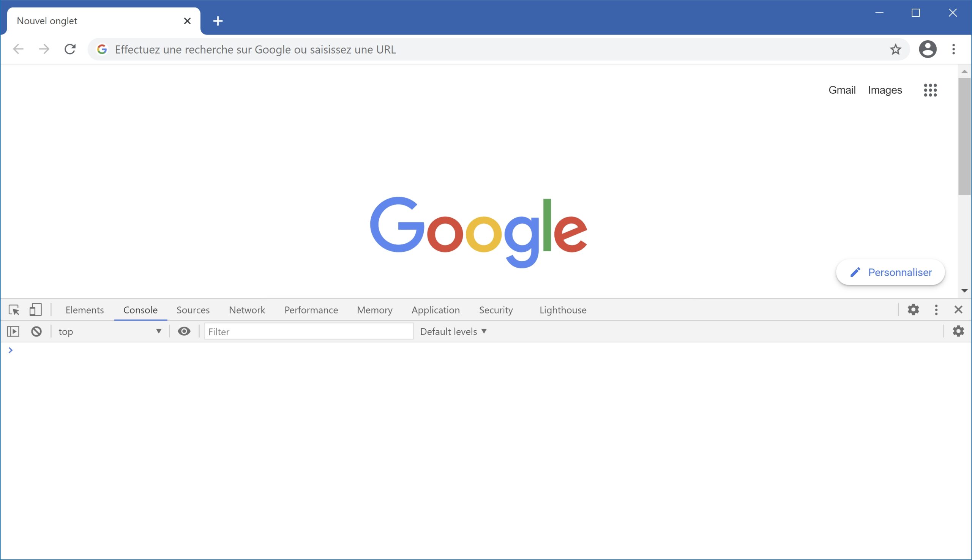Screen dimensions: 972x560
Task: Minimize the Chrome window
Action: pos(879,13)
